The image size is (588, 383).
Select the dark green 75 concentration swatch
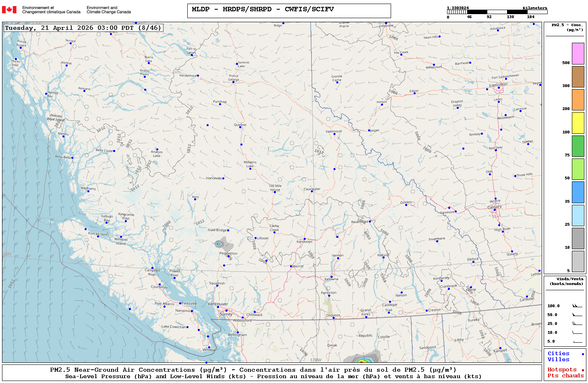[x=578, y=146]
